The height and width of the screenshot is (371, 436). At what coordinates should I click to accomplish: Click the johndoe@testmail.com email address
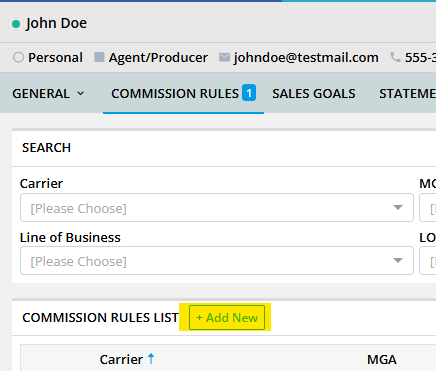click(x=306, y=57)
